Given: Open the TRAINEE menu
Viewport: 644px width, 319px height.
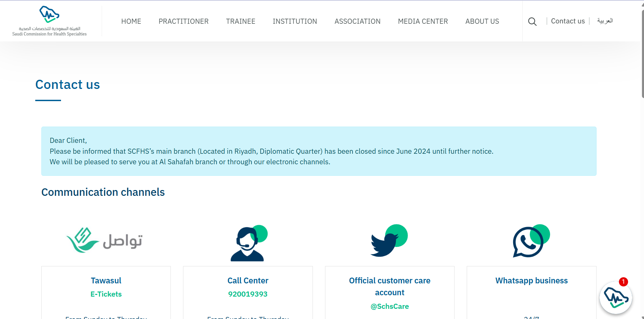Looking at the screenshot, I should pos(241,21).
